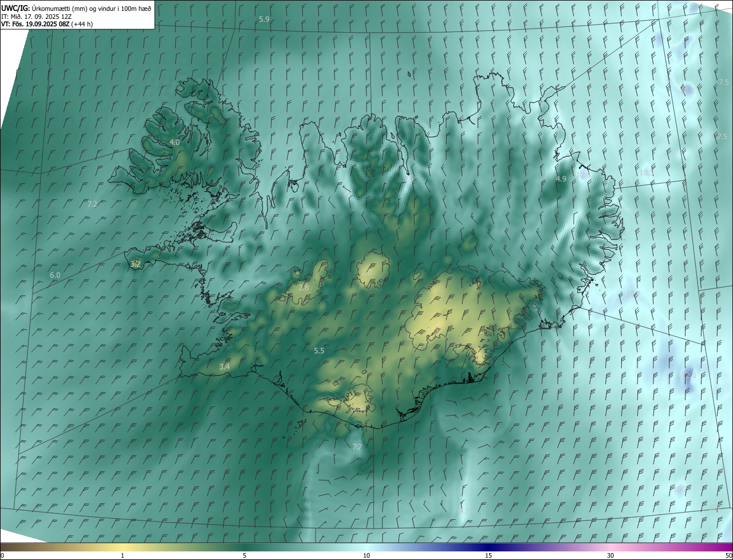Click the 3.4 value on the Reykjanes peninsula
This screenshot has height=560, width=733.
(224, 366)
